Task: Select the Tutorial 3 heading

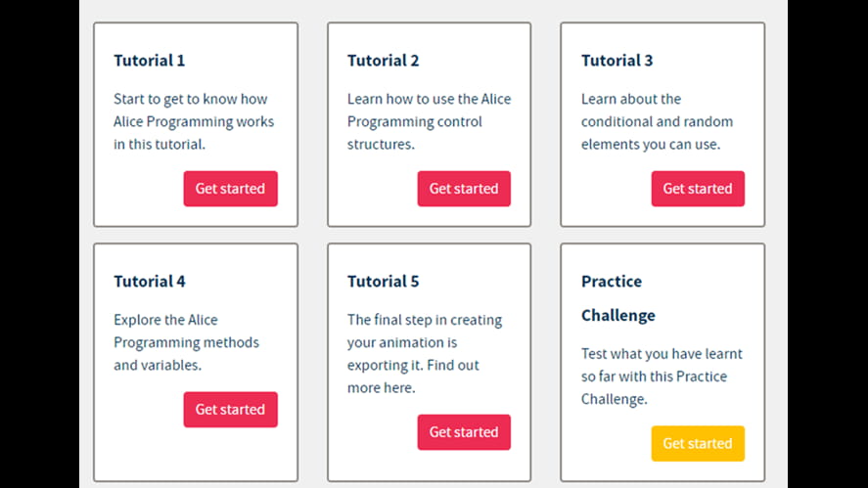Action: coord(617,61)
